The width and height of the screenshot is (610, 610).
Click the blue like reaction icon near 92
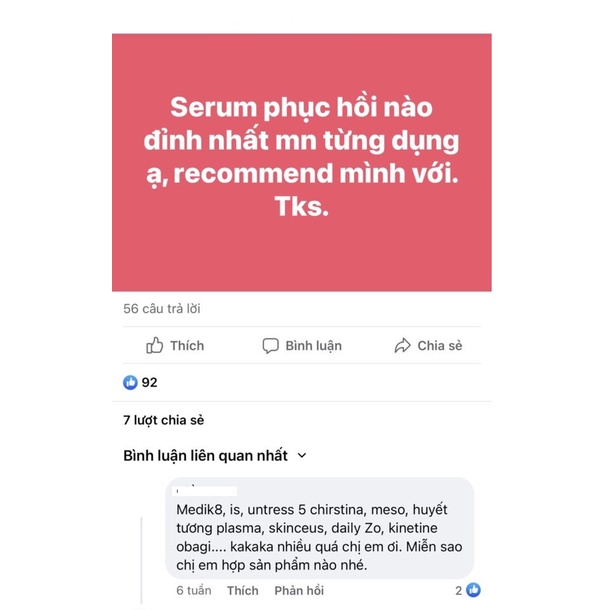(x=130, y=382)
